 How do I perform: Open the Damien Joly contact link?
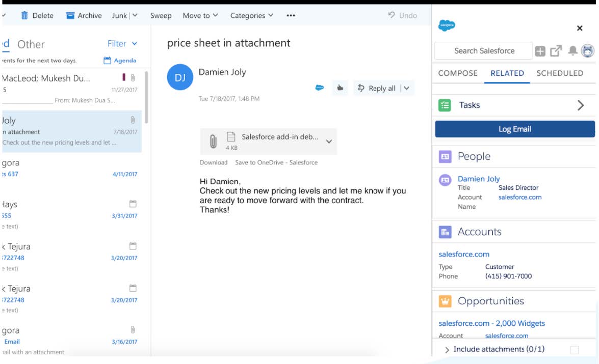[x=478, y=179]
